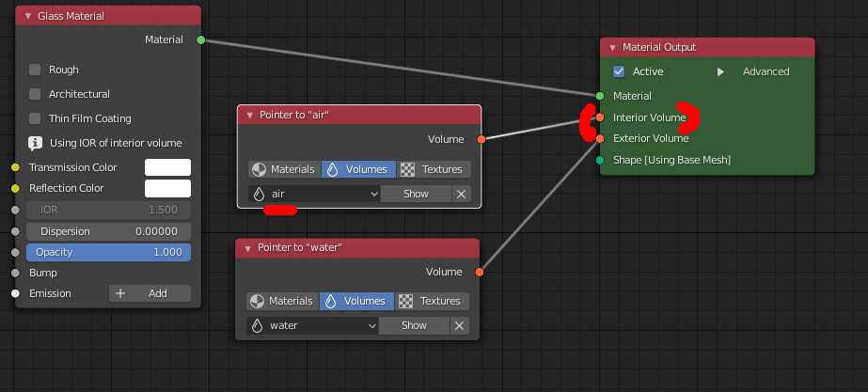Open the air volume dropdown

pyautogui.click(x=314, y=194)
